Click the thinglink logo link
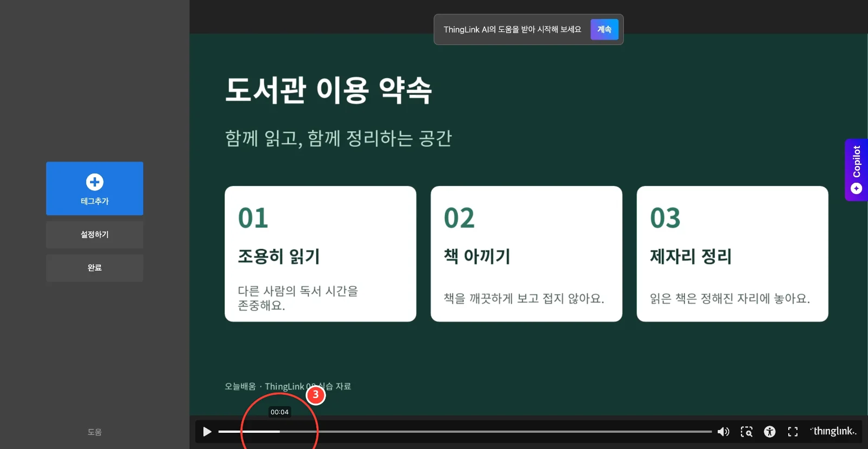 tap(833, 431)
